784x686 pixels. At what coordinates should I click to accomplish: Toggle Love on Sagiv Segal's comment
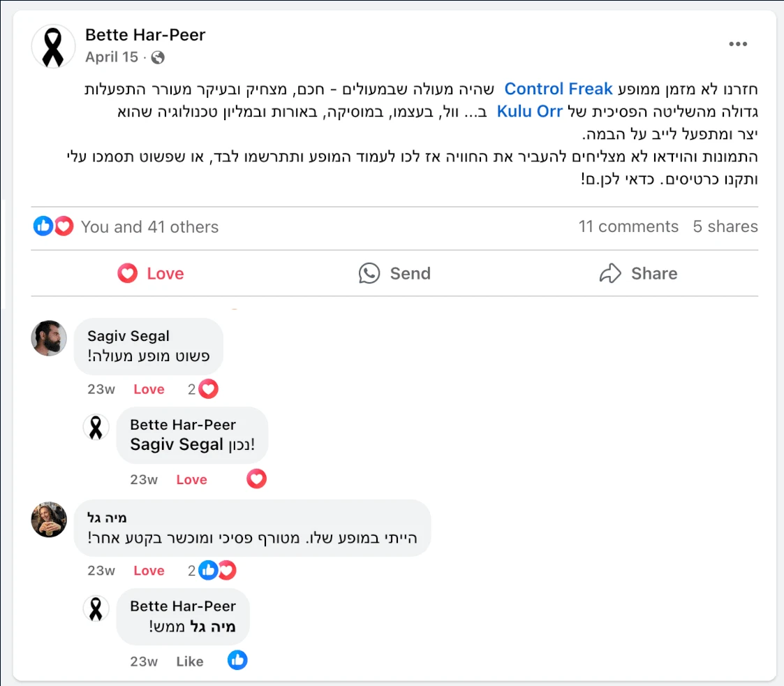(149, 389)
